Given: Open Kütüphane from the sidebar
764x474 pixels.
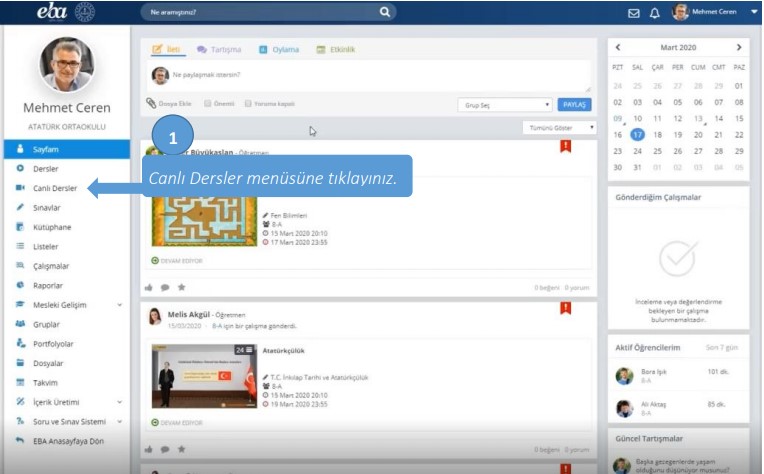Looking at the screenshot, I should (52, 227).
